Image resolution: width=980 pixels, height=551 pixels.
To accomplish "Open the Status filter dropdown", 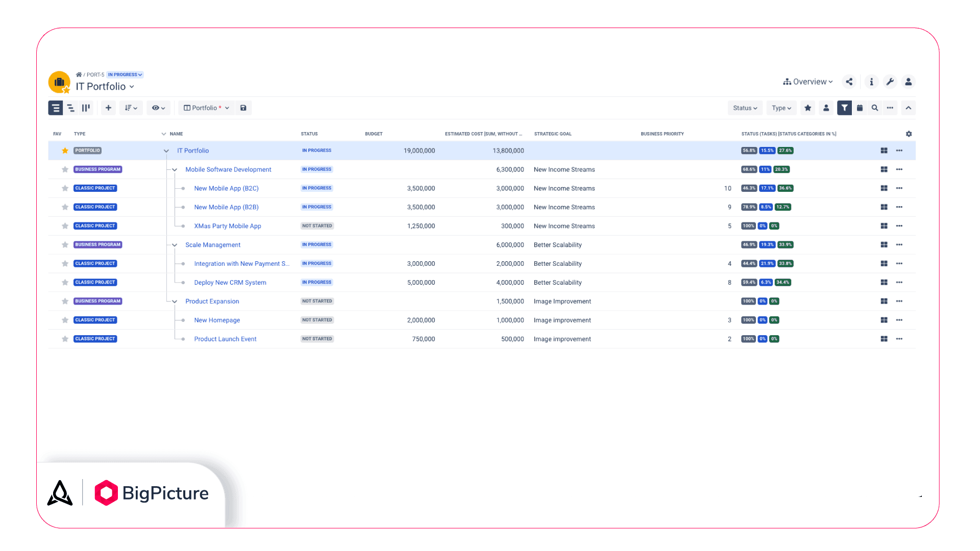I will point(745,108).
